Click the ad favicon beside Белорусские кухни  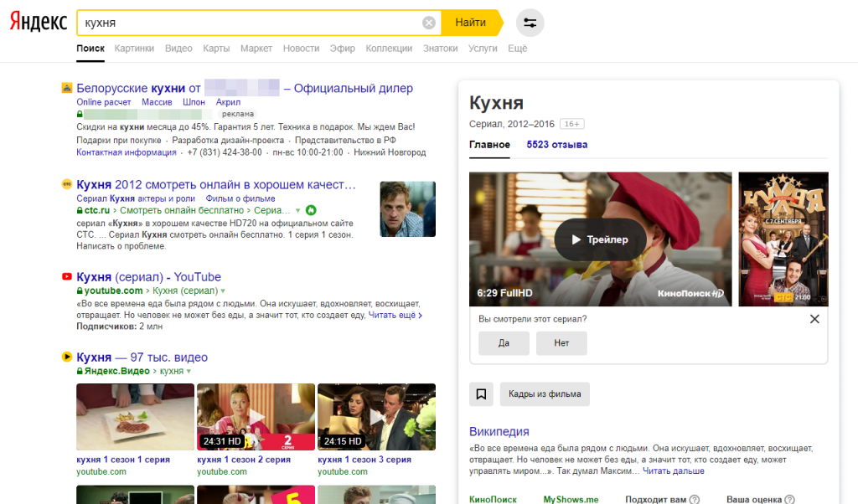pyautogui.click(x=67, y=88)
